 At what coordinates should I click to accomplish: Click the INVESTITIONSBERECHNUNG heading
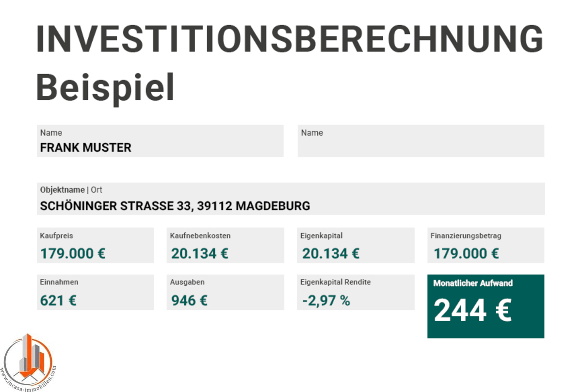pyautogui.click(x=290, y=39)
